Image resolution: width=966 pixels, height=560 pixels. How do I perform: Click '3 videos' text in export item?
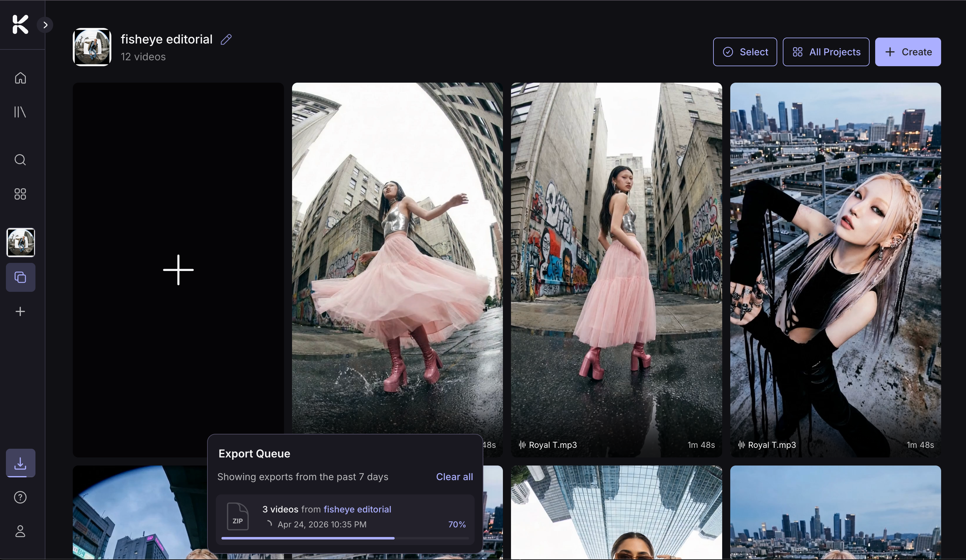280,509
